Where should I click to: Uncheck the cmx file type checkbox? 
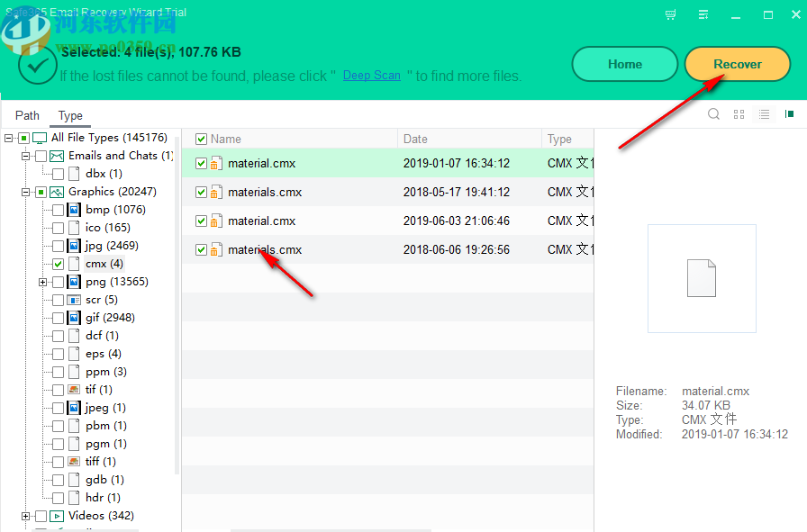coord(56,263)
